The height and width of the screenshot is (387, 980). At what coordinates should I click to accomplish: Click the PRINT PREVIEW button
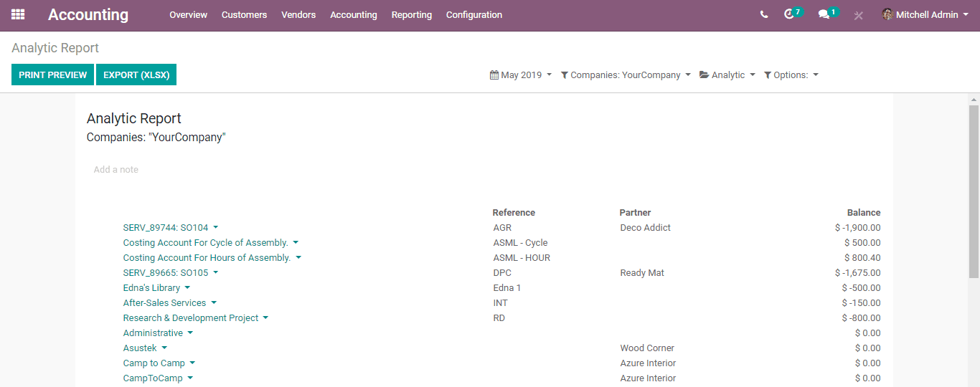click(52, 75)
